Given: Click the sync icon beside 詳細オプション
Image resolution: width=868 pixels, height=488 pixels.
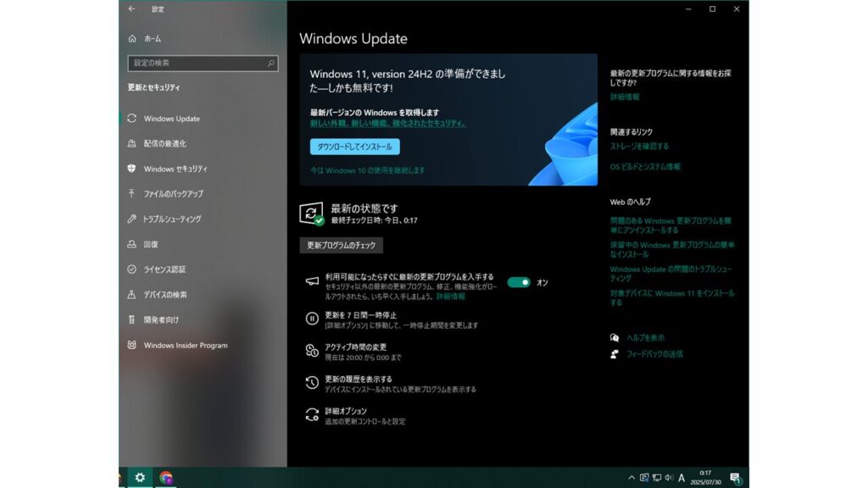Looking at the screenshot, I should point(312,414).
